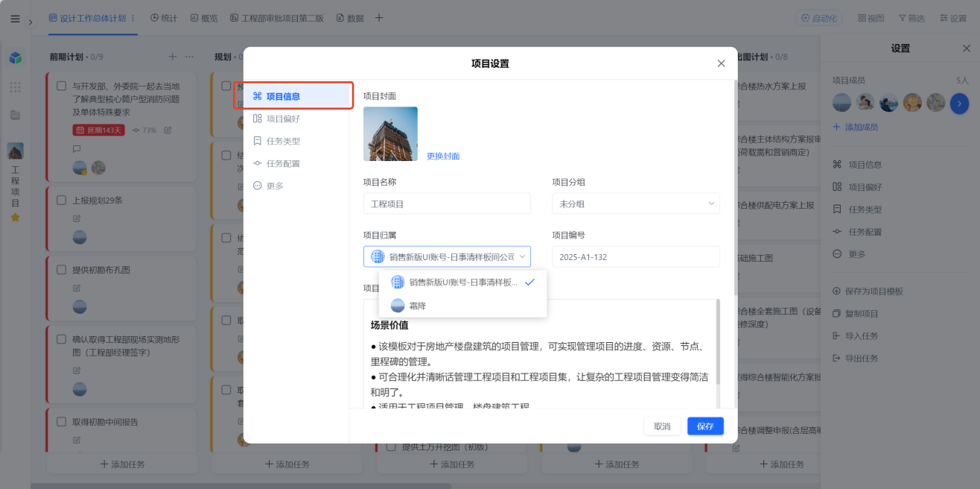This screenshot has width=980, height=489.
Task: Select 任务配置 tab in dialog sidebar
Action: 298,163
